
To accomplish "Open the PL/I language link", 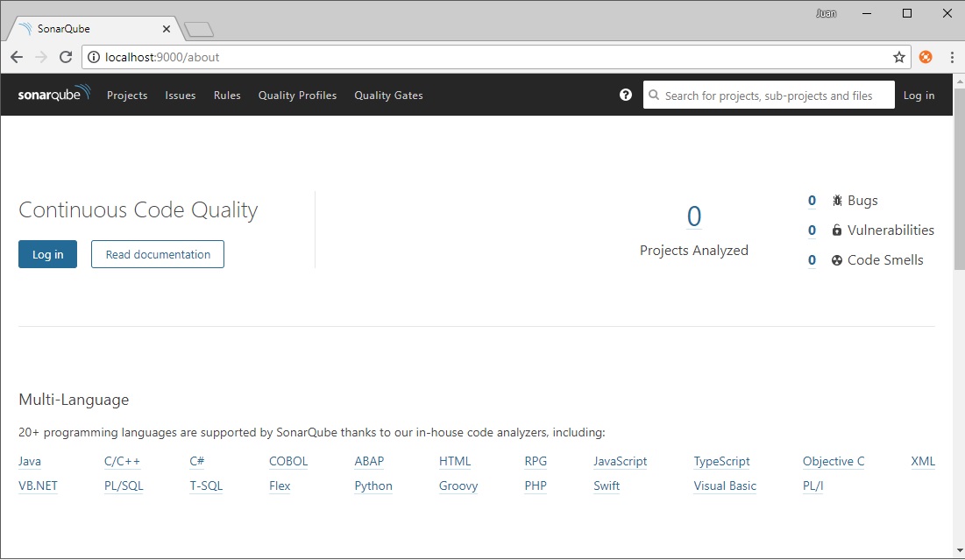I will pyautogui.click(x=813, y=486).
